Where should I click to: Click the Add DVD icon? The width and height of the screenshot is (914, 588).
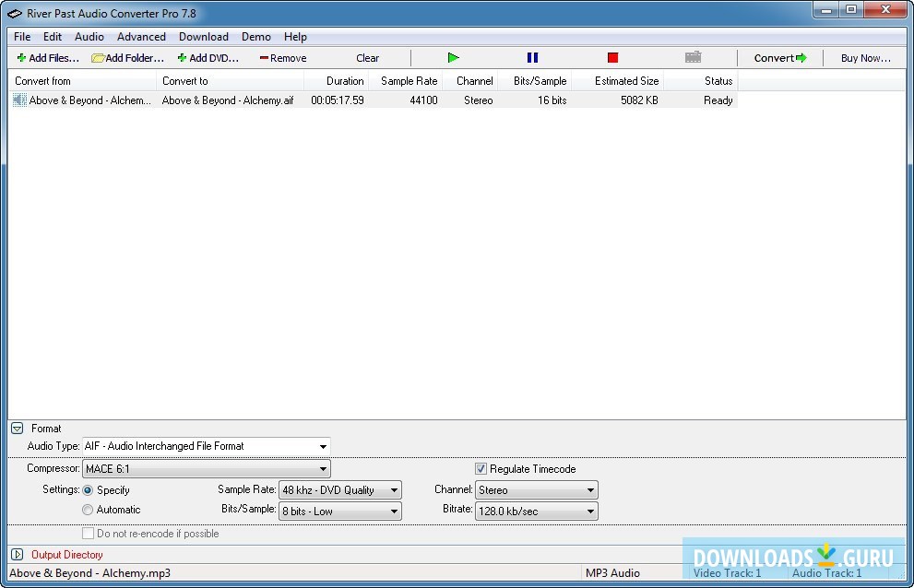click(184, 57)
